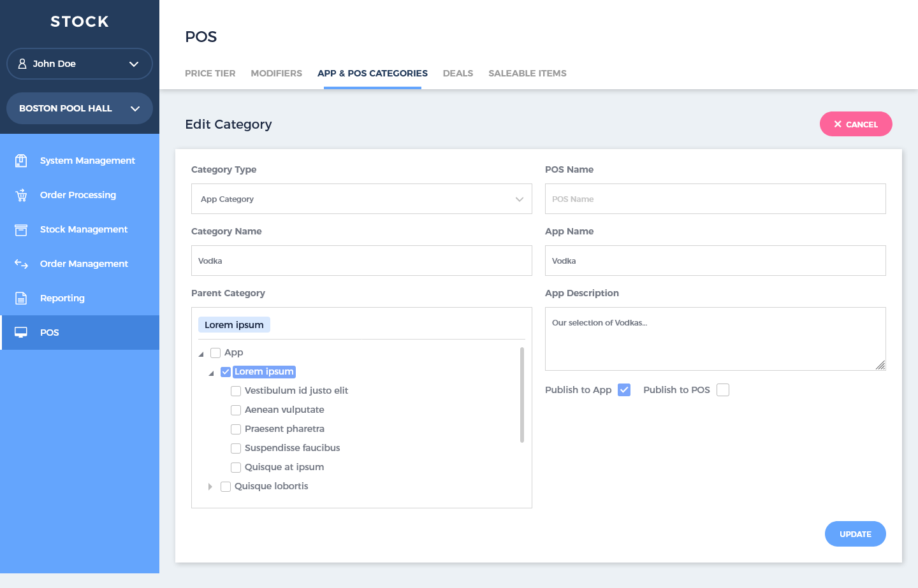Click the Stock Management box icon

(21, 229)
